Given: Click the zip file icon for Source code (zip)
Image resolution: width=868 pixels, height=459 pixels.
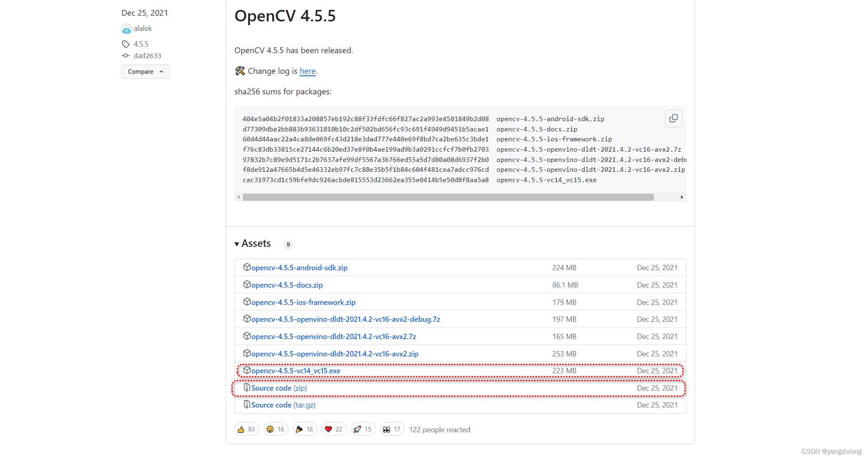Looking at the screenshot, I should point(247,387).
